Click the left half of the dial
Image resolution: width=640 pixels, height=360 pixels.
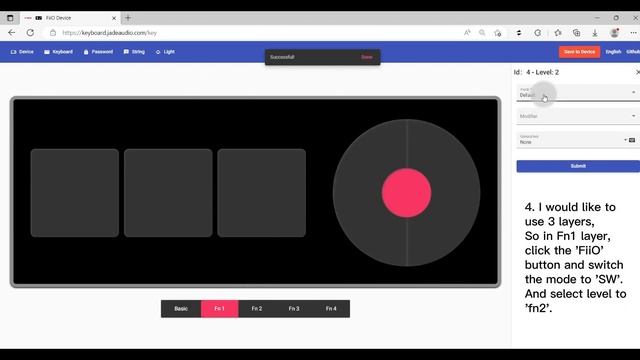coord(358,193)
